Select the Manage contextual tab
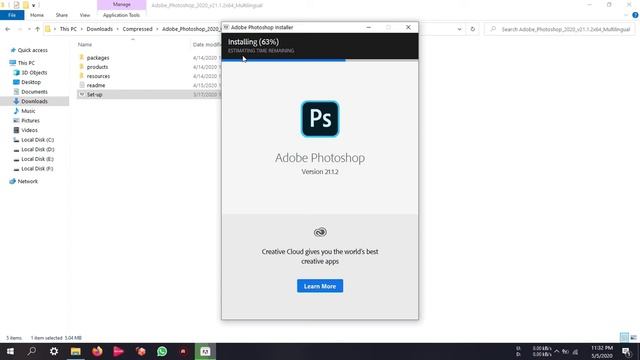This screenshot has height=360, width=640. [x=122, y=4]
